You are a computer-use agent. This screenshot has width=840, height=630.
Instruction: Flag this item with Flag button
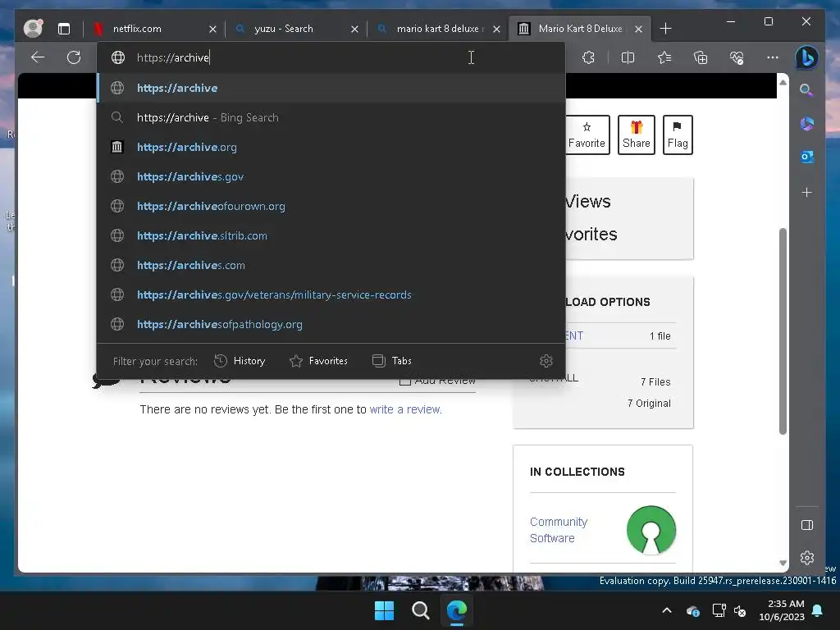[x=678, y=135]
